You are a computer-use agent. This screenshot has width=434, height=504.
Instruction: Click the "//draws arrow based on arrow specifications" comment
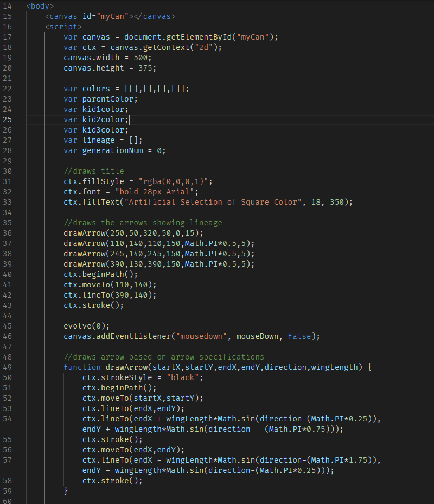click(164, 357)
